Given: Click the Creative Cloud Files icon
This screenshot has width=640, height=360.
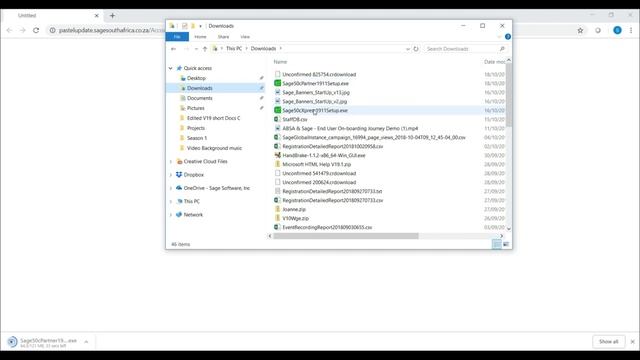Looking at the screenshot, I should point(179,162).
